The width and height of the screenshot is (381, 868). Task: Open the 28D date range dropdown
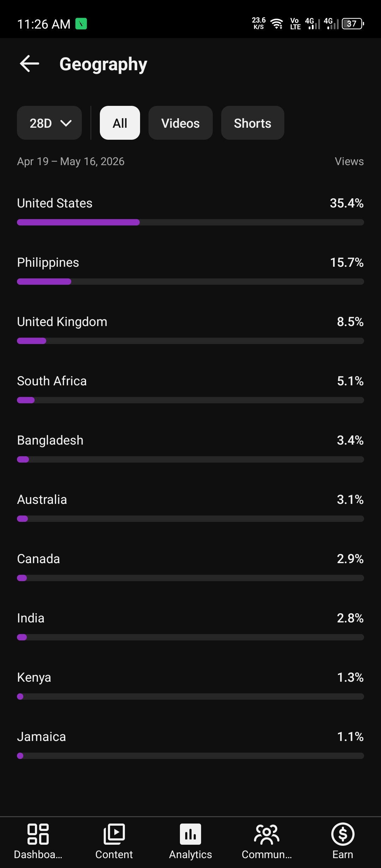click(49, 123)
